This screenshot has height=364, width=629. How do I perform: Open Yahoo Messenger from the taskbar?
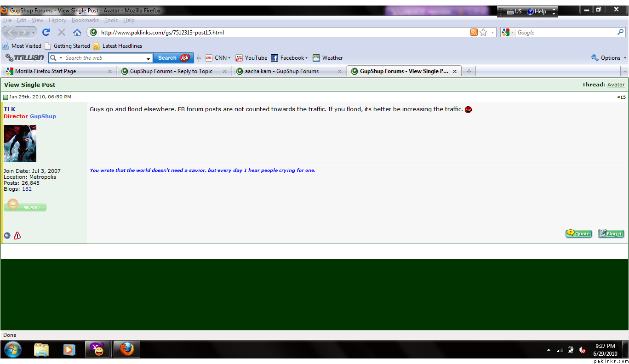click(98, 350)
